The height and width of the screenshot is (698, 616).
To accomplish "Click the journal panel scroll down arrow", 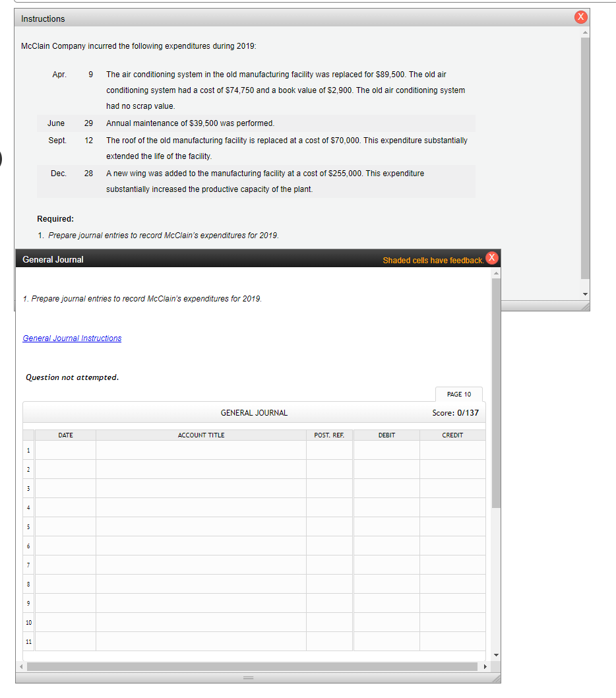I will (496, 654).
